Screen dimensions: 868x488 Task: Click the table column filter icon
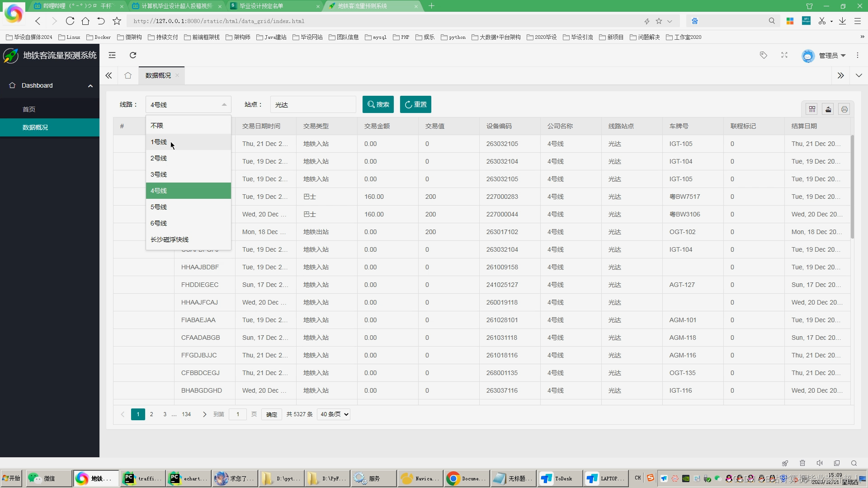(x=812, y=109)
